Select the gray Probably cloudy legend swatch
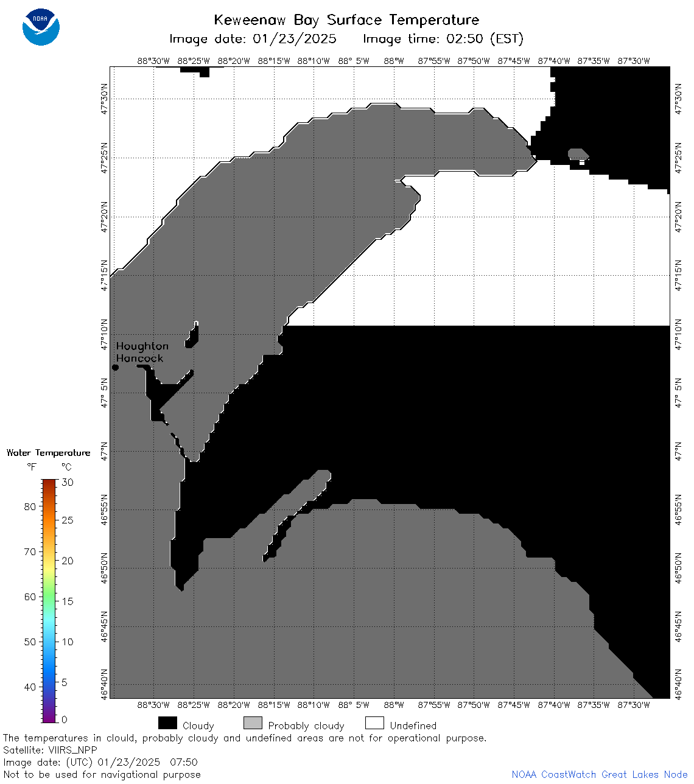 (253, 723)
